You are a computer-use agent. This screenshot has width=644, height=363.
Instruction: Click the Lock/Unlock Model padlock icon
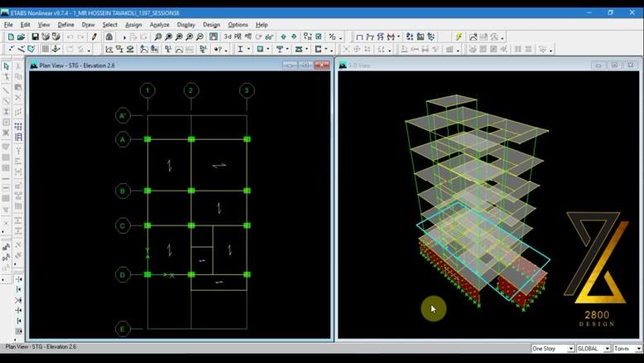[x=108, y=37]
